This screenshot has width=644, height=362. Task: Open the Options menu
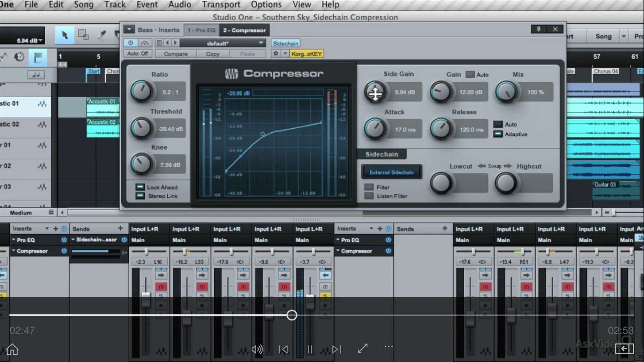coord(266,4)
